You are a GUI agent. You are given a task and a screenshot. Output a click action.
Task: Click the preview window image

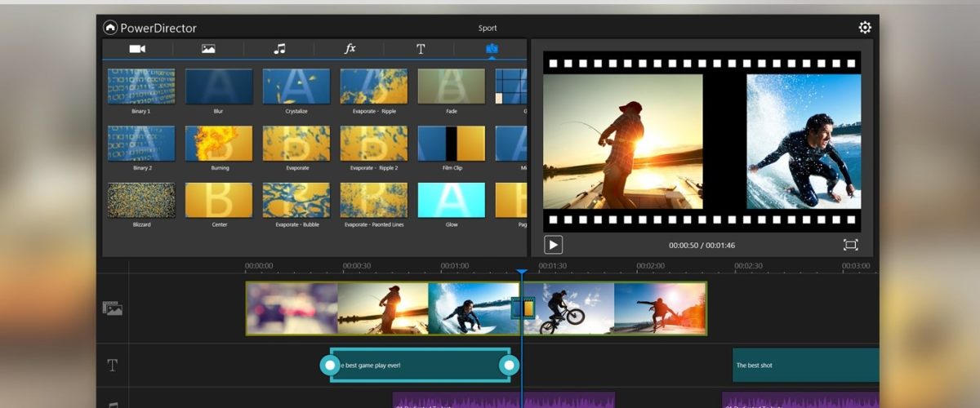click(x=702, y=141)
